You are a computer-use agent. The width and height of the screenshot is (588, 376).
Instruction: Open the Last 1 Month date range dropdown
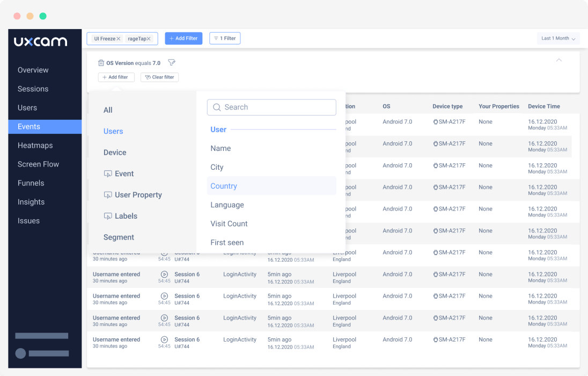558,38
